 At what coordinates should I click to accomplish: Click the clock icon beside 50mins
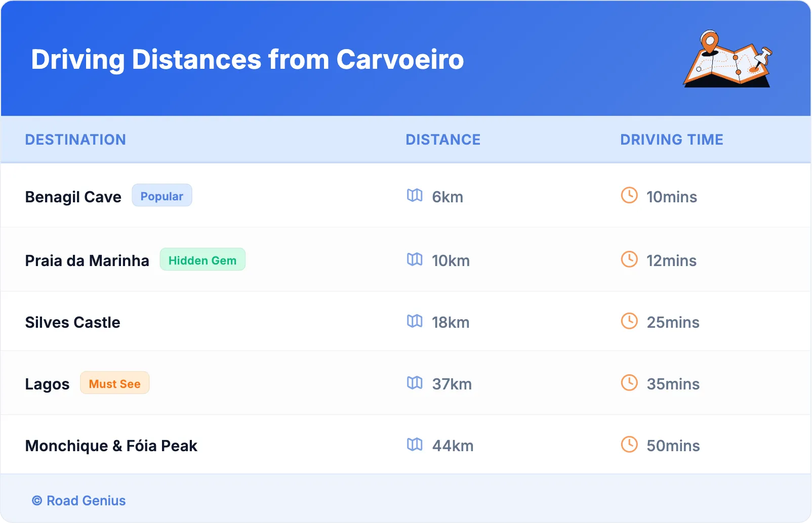629,445
